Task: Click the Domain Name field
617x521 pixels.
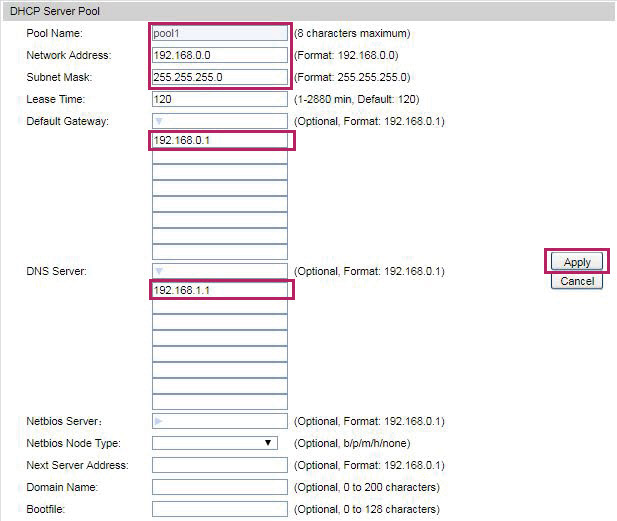Action: tap(220, 487)
